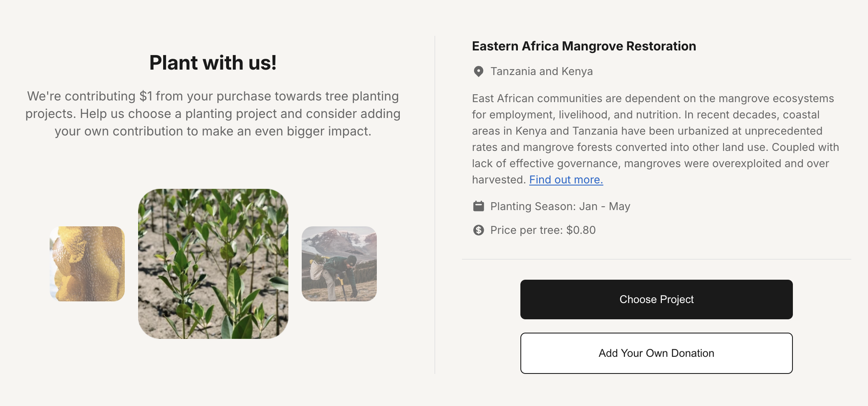Click the $1 contribution intro paragraph
Viewport: 868px width, 406px height.
[x=213, y=114]
